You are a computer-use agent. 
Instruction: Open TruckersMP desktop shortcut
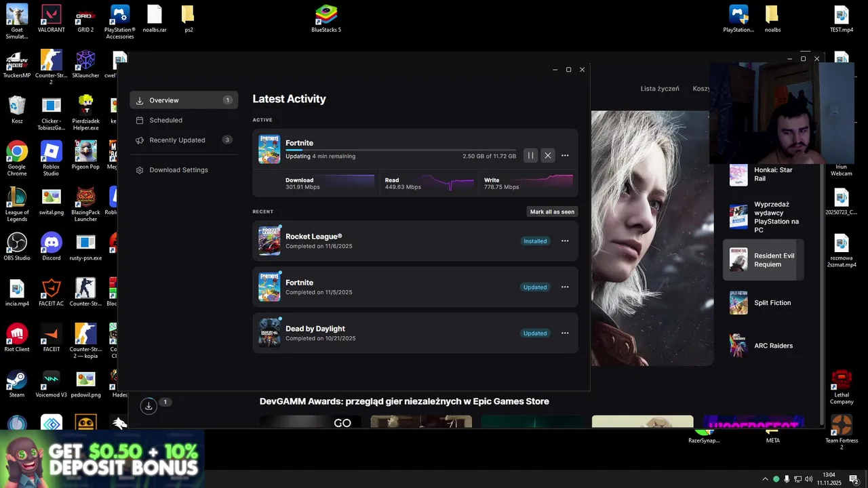pos(17,64)
